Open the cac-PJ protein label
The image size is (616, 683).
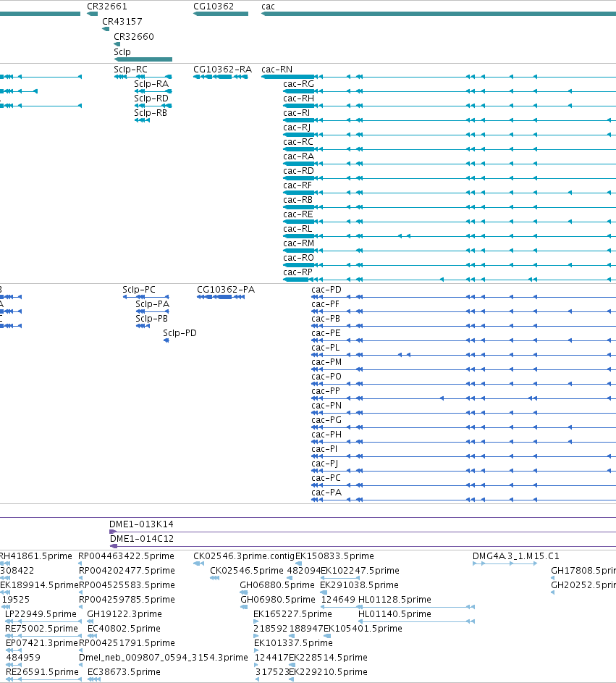tap(325, 464)
